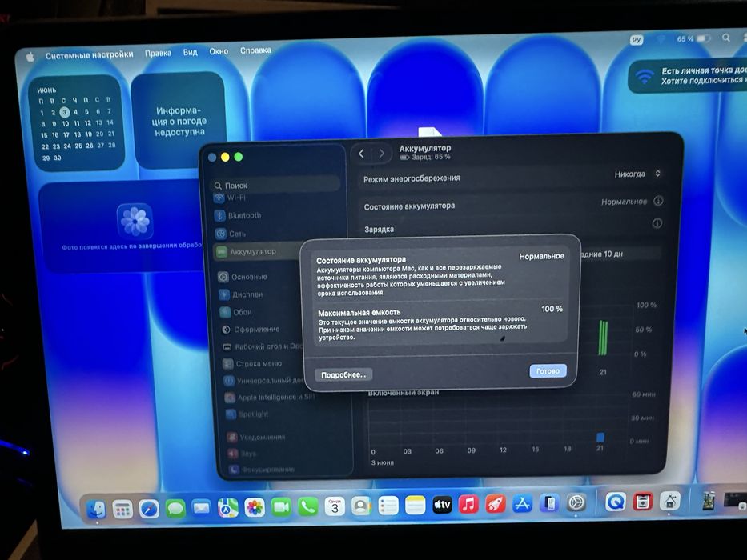The image size is (747, 560).
Task: Launch Maps from the Dock
Action: [x=227, y=508]
